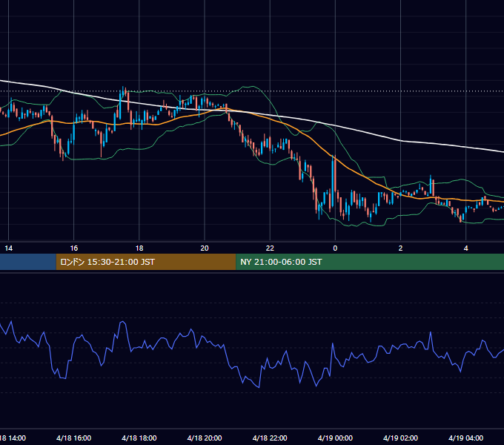Screen dimensions: 504x445
Task: Click the '4/19 04:00' date label
Action: point(465,438)
